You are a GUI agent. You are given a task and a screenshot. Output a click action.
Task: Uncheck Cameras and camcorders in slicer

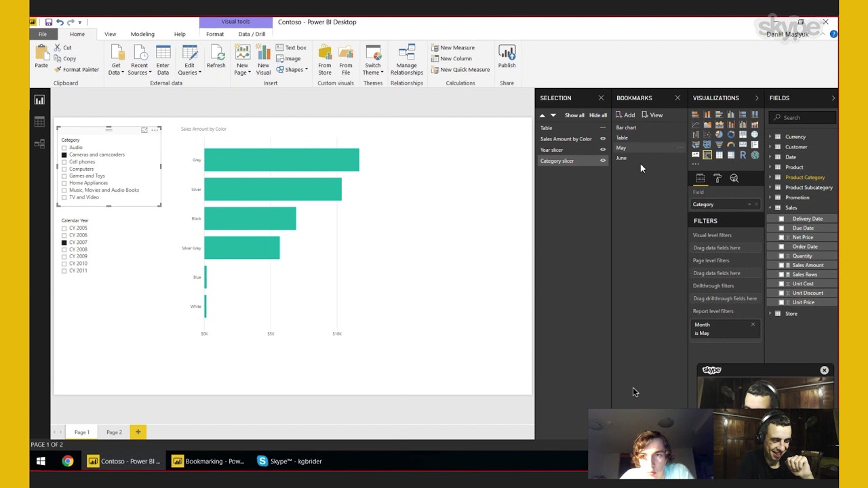[64, 155]
